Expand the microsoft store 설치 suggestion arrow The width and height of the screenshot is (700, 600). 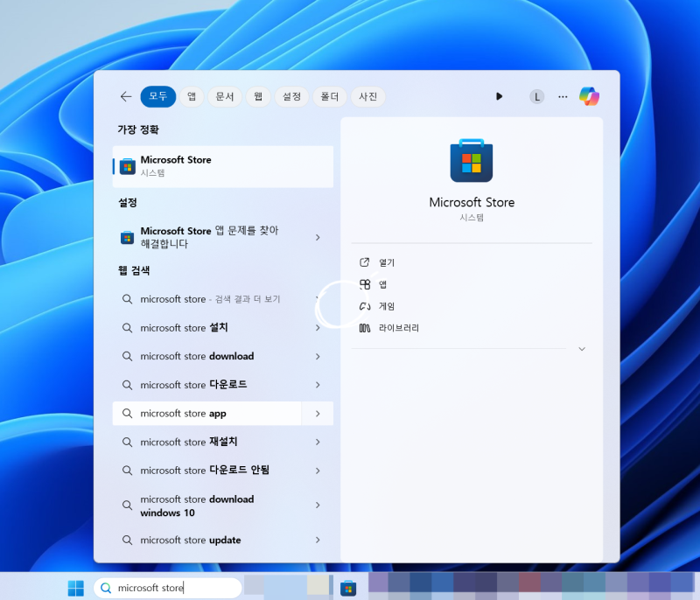click(318, 328)
